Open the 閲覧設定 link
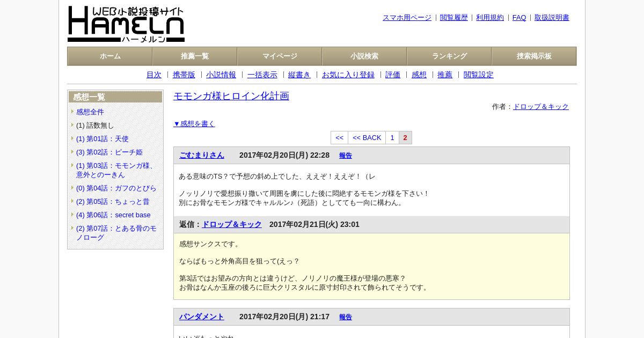 (x=479, y=75)
